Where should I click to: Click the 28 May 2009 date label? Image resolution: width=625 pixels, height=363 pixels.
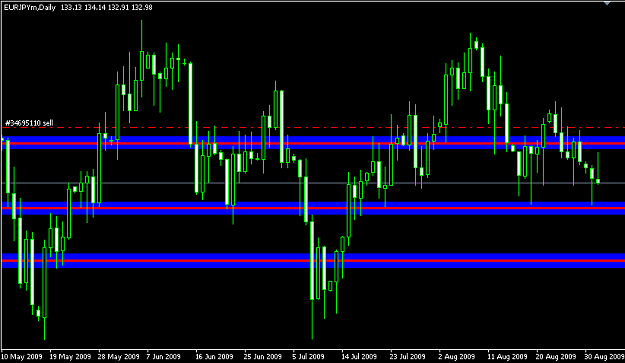point(118,357)
